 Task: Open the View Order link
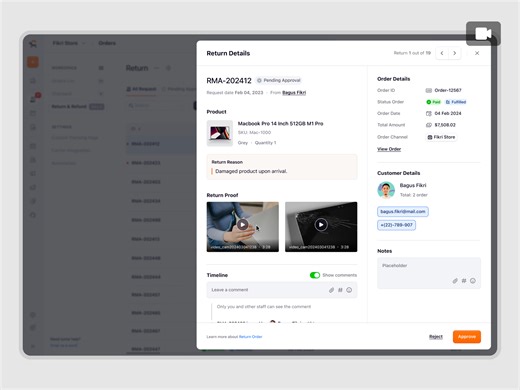click(389, 149)
